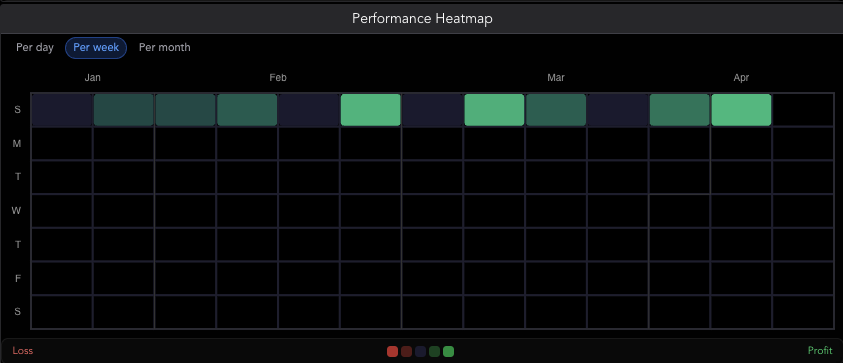Select the very first navy week cell before Jan
This screenshot has width=843, height=363.
tap(62, 110)
